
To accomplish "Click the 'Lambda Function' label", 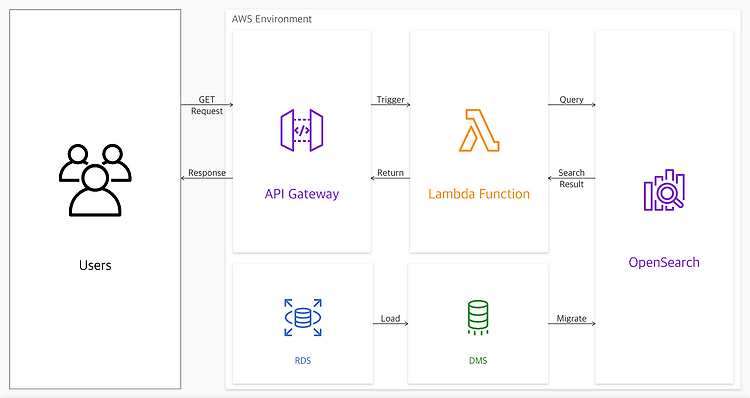I will [x=479, y=194].
